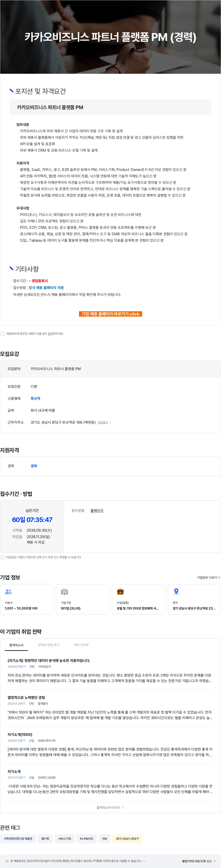
Task: Click the 서비스기획 tag
Action: [x=64, y=839]
